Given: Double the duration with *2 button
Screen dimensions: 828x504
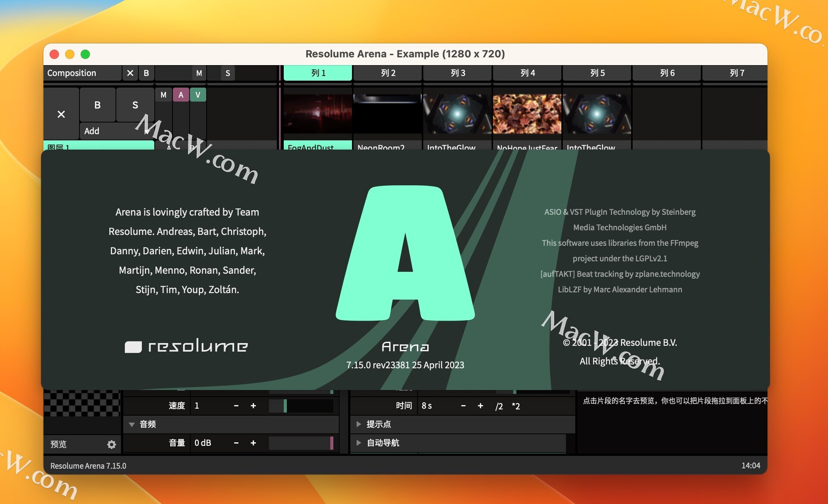Looking at the screenshot, I should pyautogui.click(x=516, y=406).
